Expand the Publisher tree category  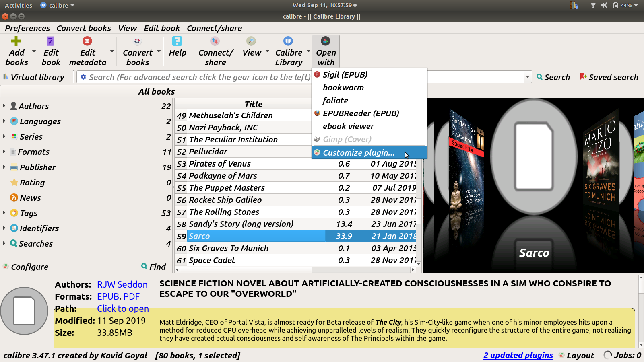pos(4,167)
